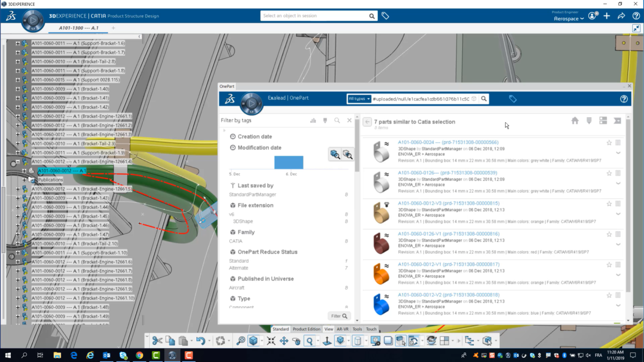Viewport: 644px width, 362px height.
Task: Click the Copy icon in bottom toolbar
Action: (x=170, y=341)
